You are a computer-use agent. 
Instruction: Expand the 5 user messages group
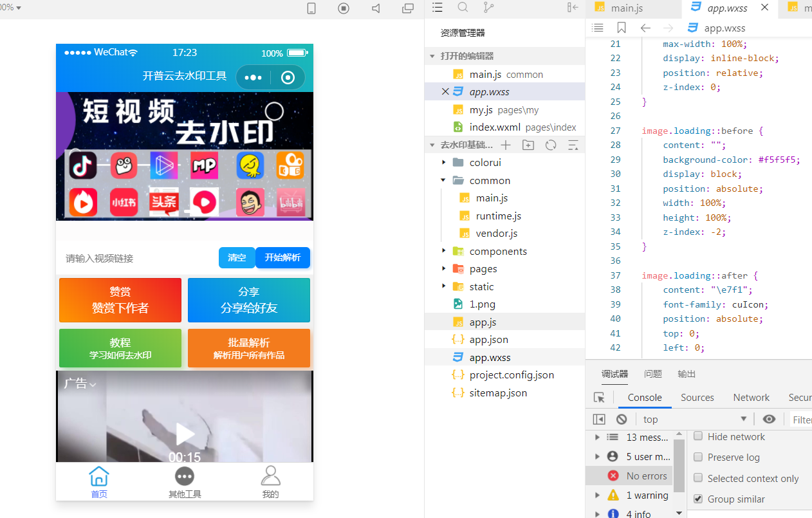(x=598, y=456)
